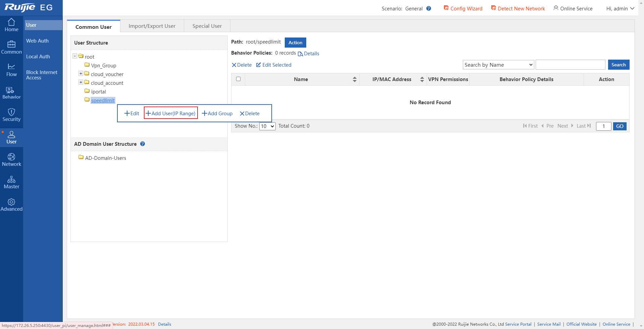This screenshot has width=644, height=329.
Task: Click the iportal folder icon
Action: [x=87, y=91]
